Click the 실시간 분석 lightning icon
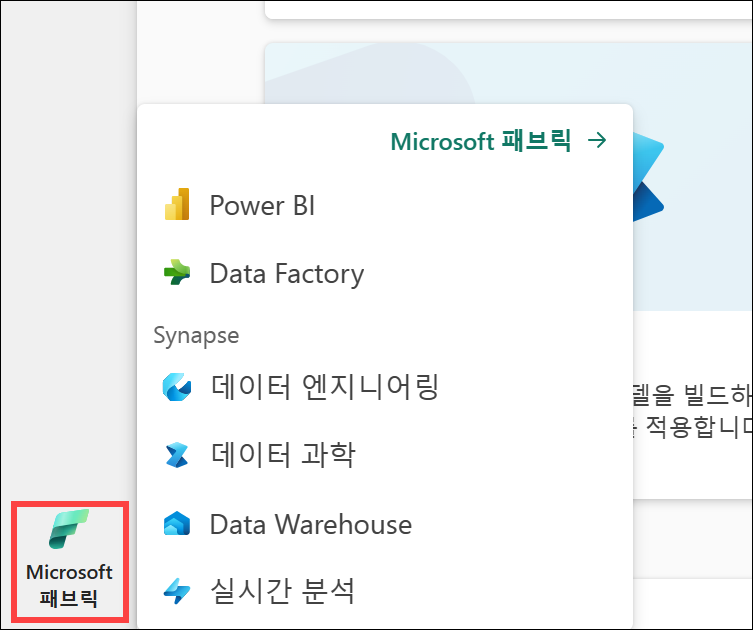The image size is (753, 630). pyautogui.click(x=177, y=591)
